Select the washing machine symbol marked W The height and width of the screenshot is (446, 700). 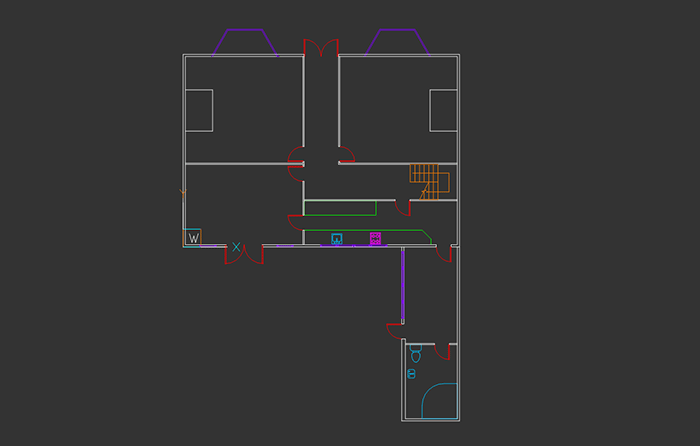[x=192, y=237]
